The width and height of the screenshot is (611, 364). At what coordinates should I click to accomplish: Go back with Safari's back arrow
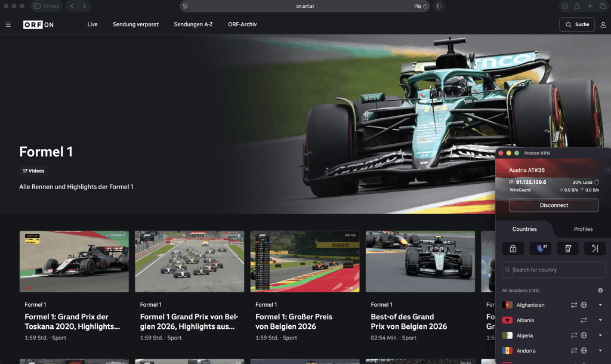(72, 6)
